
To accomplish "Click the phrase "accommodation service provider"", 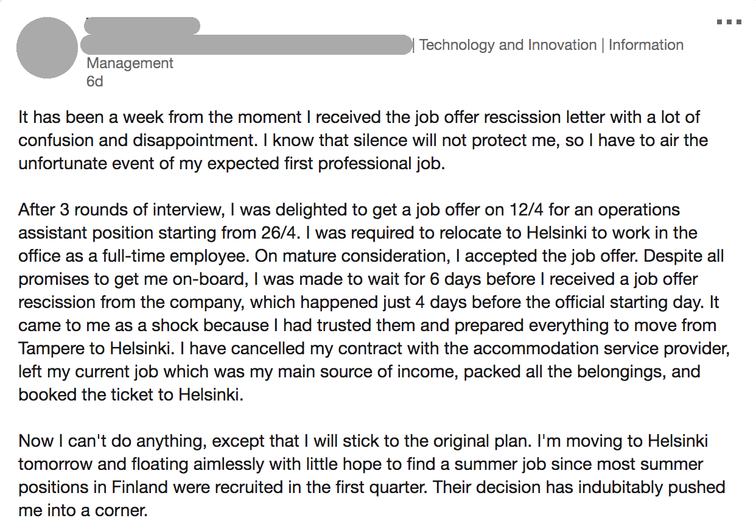I will click(601, 349).
